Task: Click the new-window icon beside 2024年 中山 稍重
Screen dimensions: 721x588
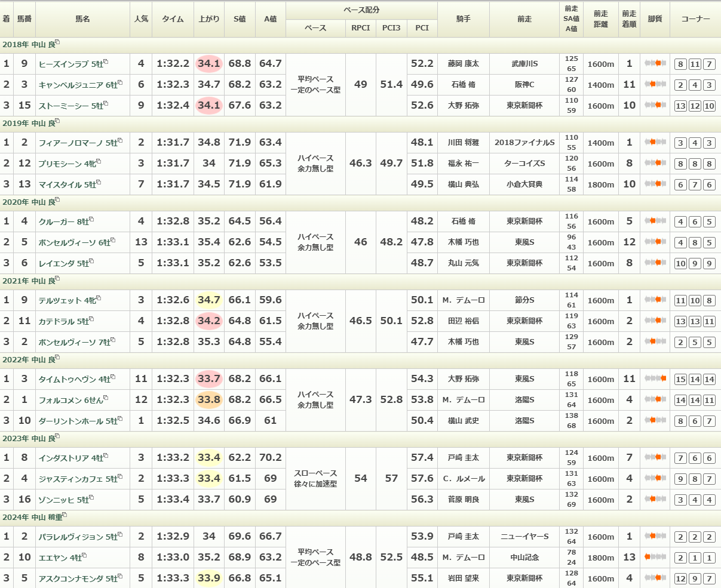Action: 65,515
